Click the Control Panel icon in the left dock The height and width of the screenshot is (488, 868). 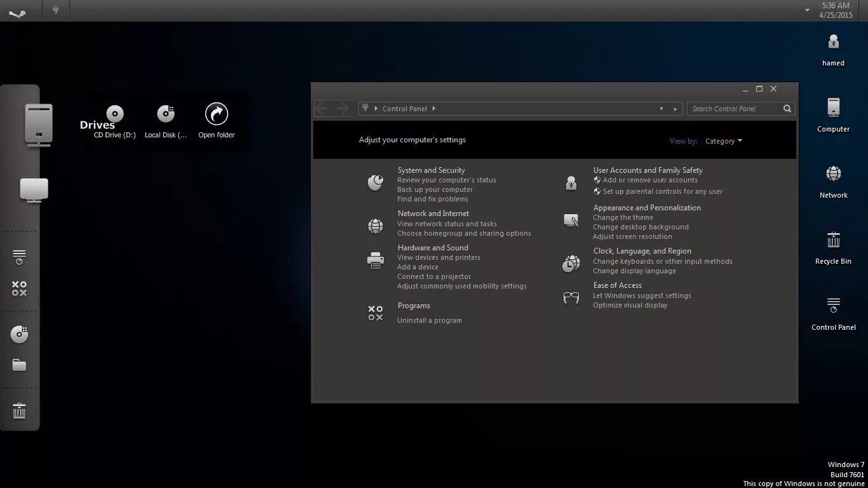[19, 257]
